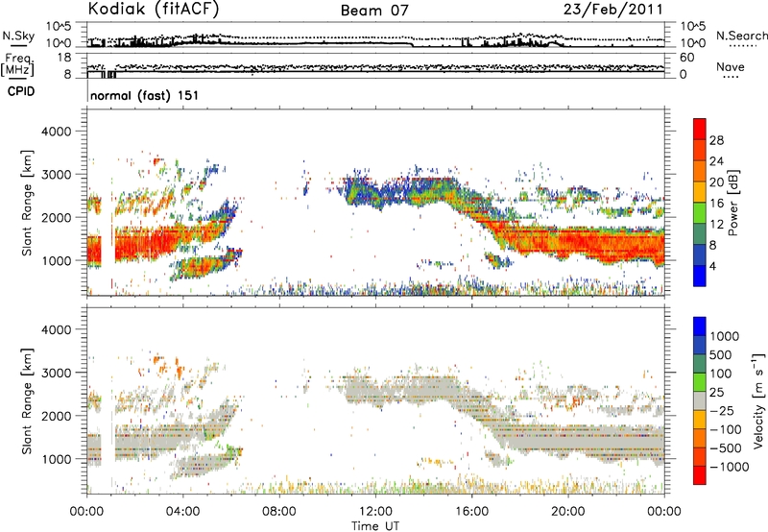The height and width of the screenshot is (532, 768).
Task: Click the '2000' tick beside the velocity panel
Action: [56, 416]
